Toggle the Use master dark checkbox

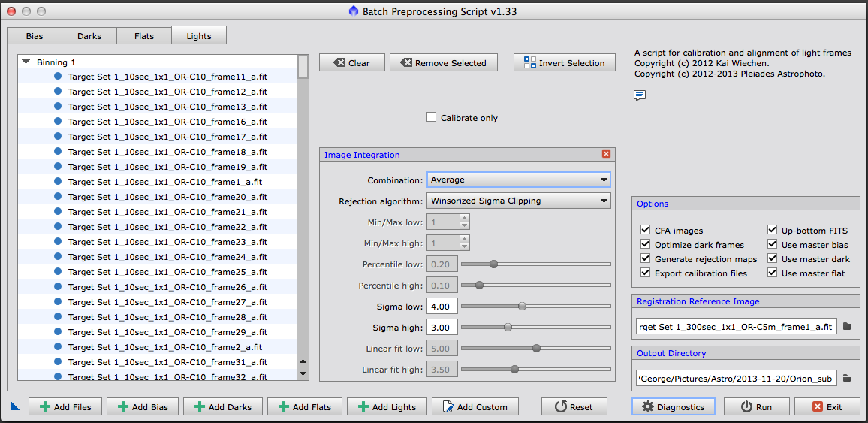pyautogui.click(x=772, y=259)
